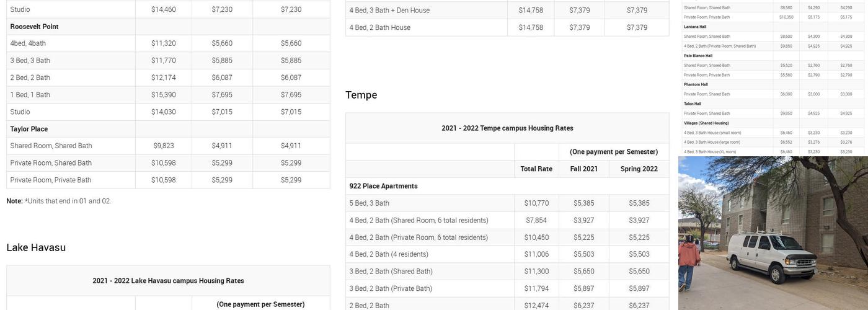
Task: Select the Taylor Place row header
Action: [29, 129]
